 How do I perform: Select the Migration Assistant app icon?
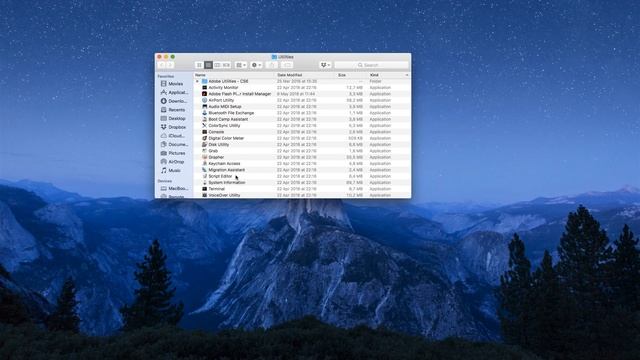(204, 170)
